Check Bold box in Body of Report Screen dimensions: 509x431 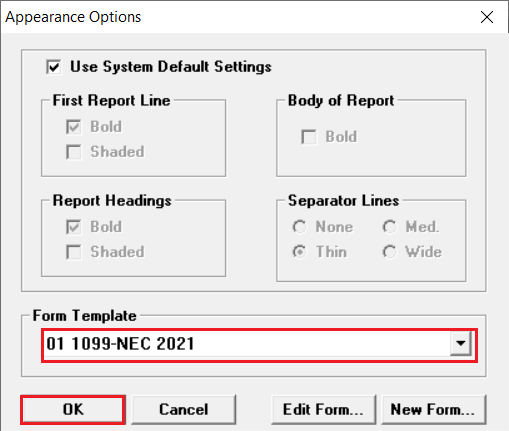309,137
